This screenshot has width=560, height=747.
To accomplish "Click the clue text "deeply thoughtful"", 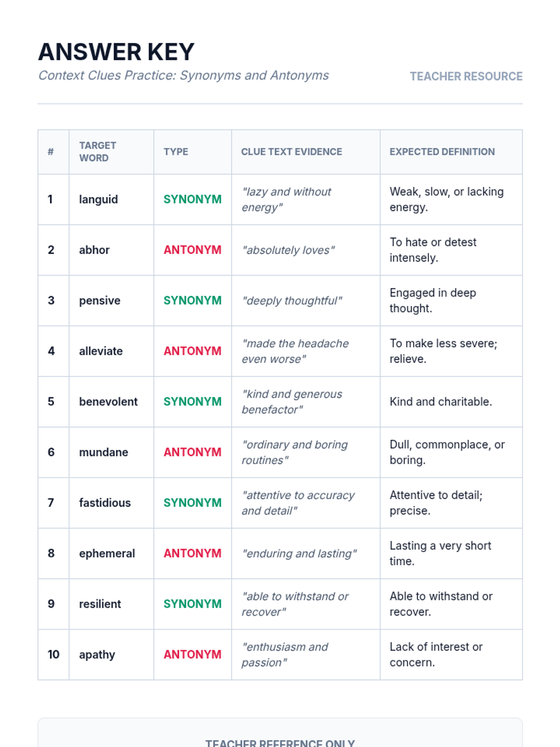I will click(292, 301).
